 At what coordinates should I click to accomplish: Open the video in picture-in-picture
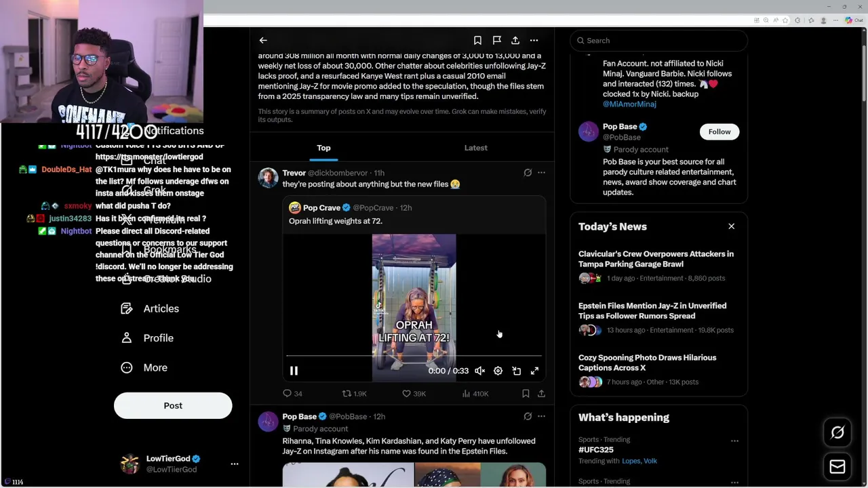[x=516, y=371]
